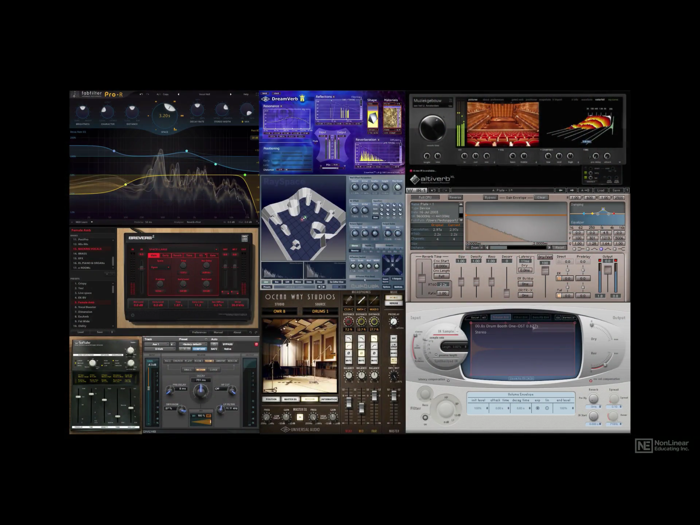The height and width of the screenshot is (525, 700).
Task: Click the COMPARE button in D-Verb
Action: 200,349
